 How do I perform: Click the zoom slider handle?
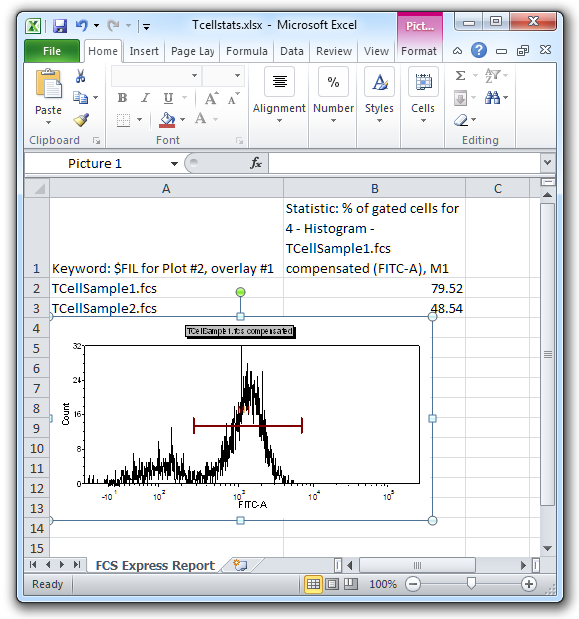(471, 583)
